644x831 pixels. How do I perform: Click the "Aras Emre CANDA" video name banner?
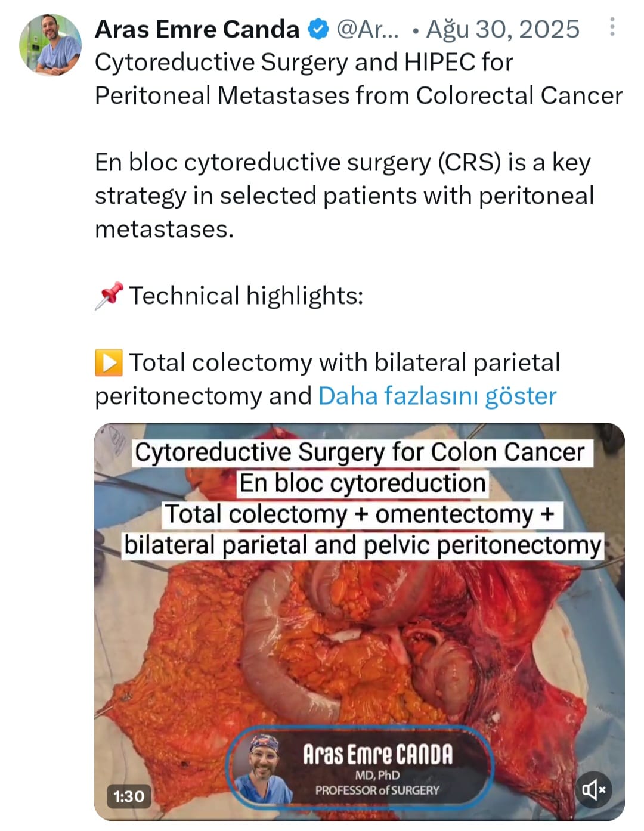(x=377, y=754)
